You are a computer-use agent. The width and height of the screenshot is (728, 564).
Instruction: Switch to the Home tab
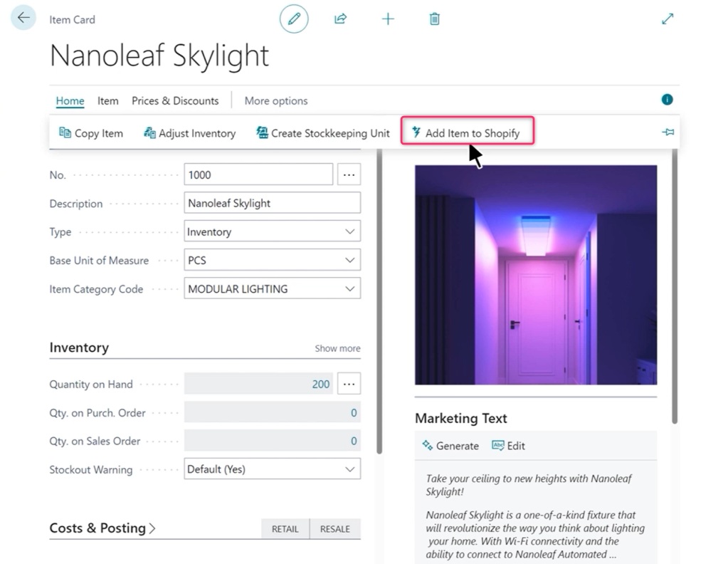click(70, 101)
